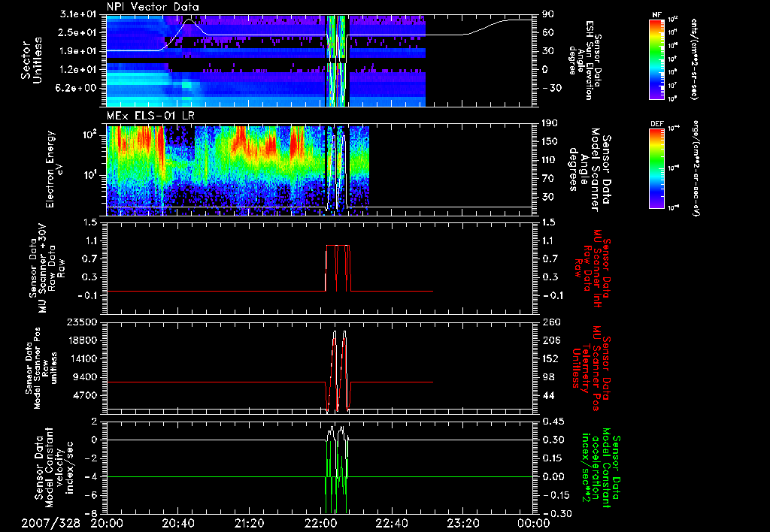Click the 'Model Scanner Pos Raw unitless' title
Image resolution: width=770 pixels, height=532 pixels.
(x=41, y=368)
